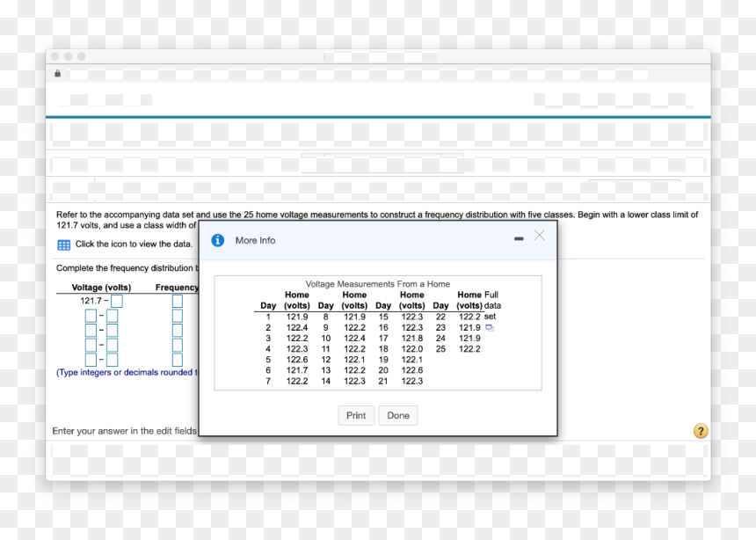The image size is (756, 540).
Task: Click the 'Full data set' label
Action: coord(491,305)
